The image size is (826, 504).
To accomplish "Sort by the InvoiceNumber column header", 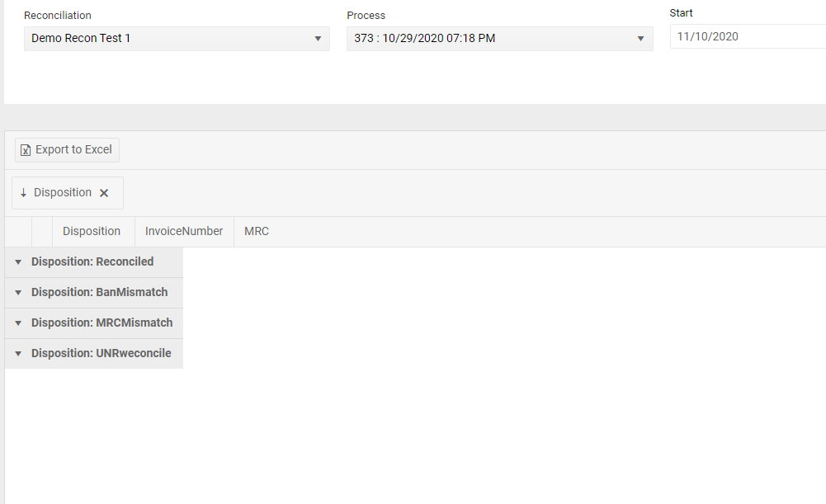I will [184, 231].
